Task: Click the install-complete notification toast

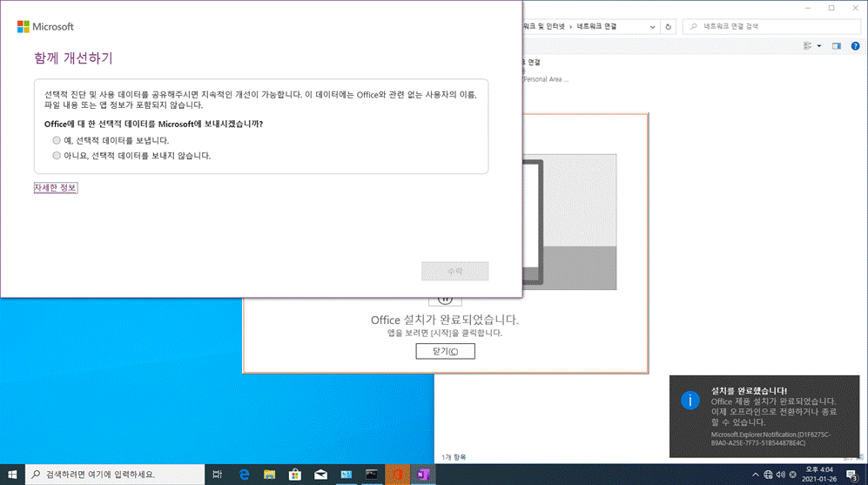Action: tap(764, 416)
